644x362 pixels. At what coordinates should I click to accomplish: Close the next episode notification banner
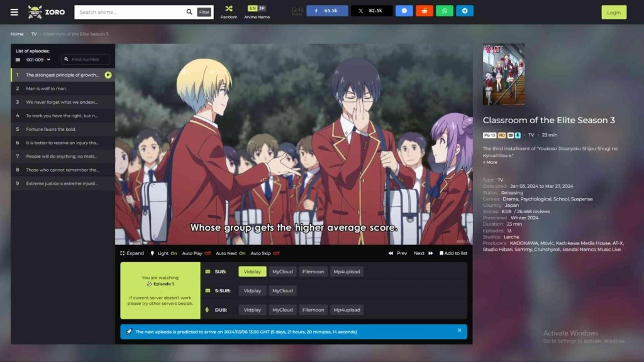click(x=459, y=331)
